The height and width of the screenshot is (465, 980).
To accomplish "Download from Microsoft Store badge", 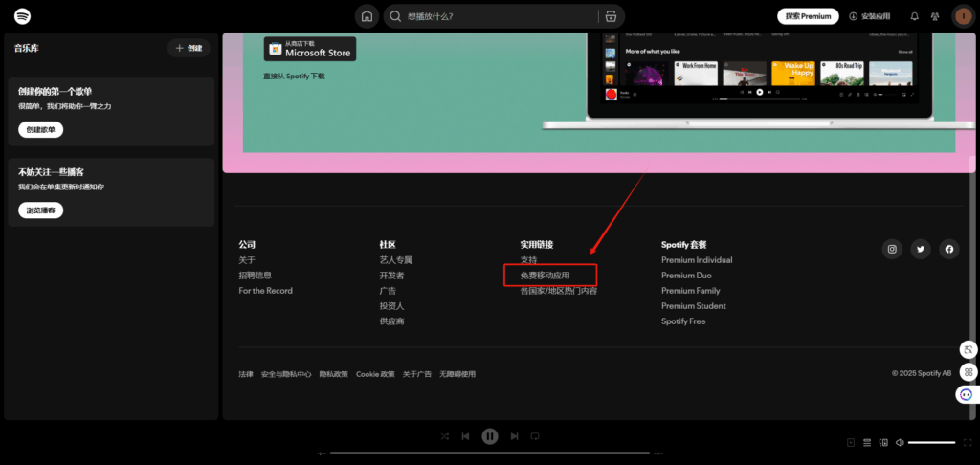I will tap(310, 49).
